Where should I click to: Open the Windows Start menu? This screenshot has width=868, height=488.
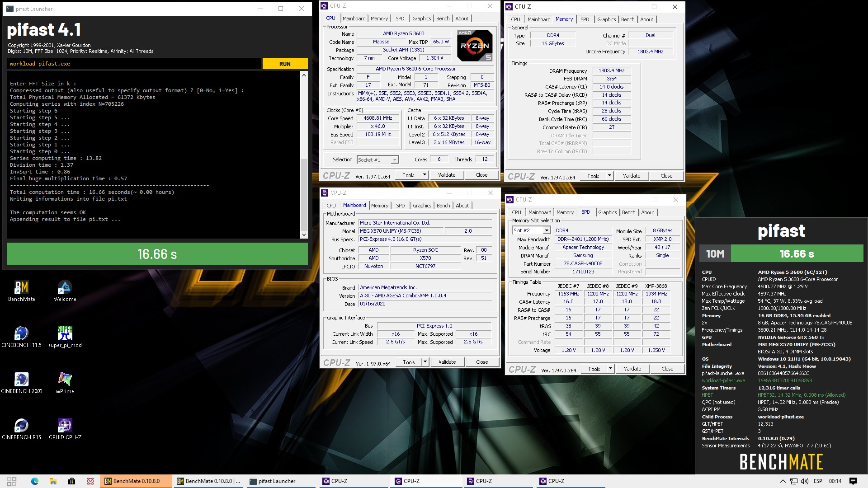[12, 481]
